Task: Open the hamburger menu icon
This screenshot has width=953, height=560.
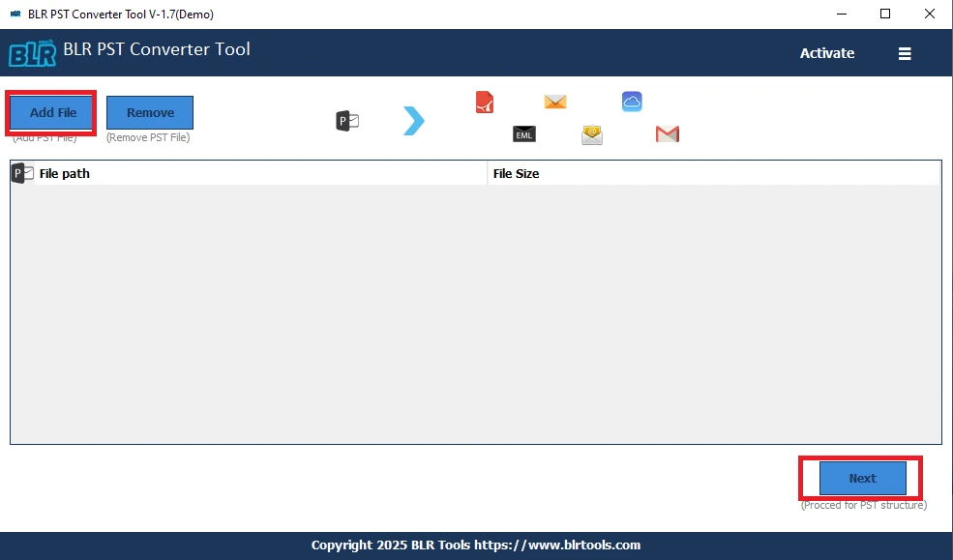Action: click(905, 53)
